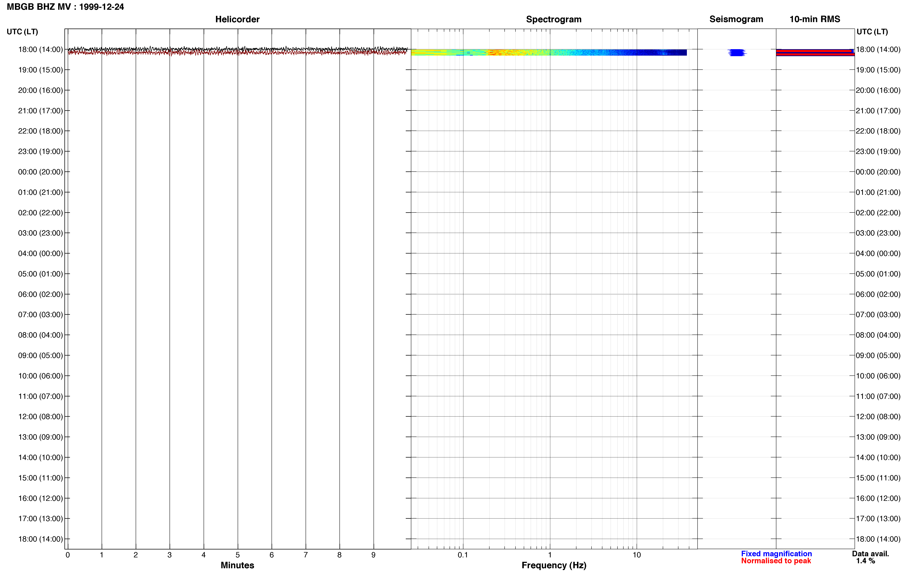Click "19:00 (15:00)" on the left time axis
The image size is (924, 578).
click(41, 70)
